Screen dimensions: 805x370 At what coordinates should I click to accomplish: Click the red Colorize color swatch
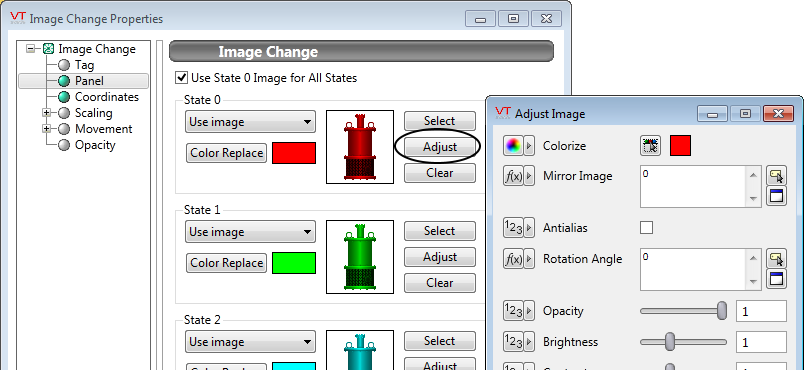(680, 146)
